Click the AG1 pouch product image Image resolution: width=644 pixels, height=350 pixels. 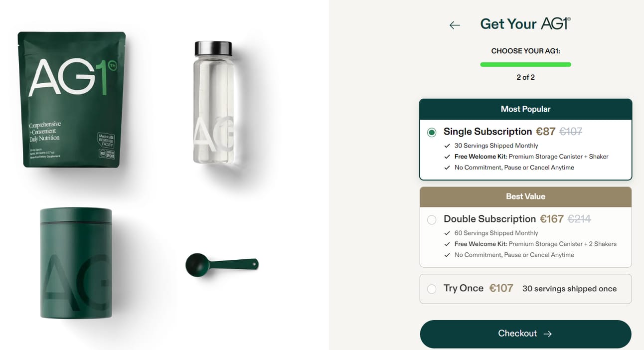(x=72, y=100)
